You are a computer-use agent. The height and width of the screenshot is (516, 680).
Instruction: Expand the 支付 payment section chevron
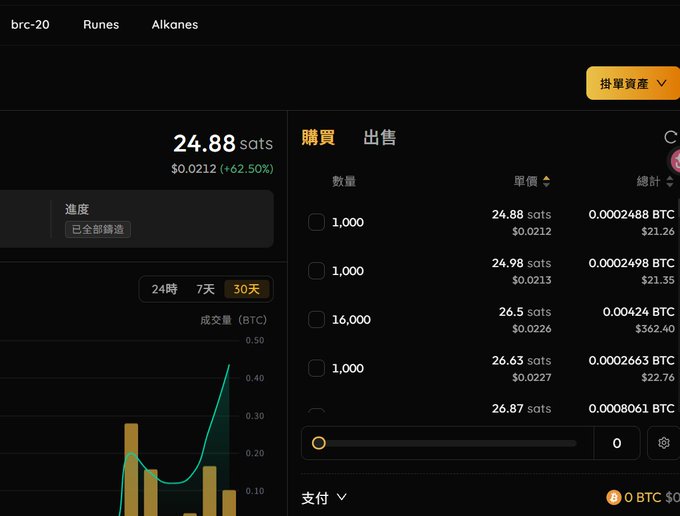tap(342, 497)
